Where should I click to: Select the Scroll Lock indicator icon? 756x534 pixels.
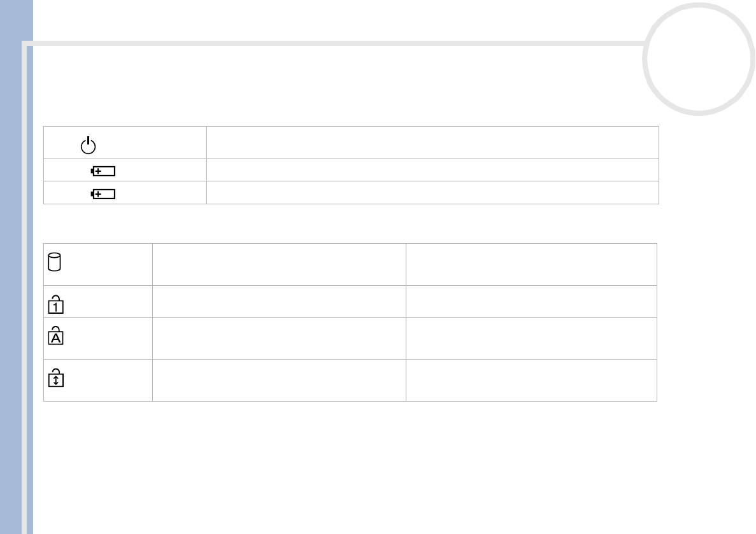[x=55, y=379]
